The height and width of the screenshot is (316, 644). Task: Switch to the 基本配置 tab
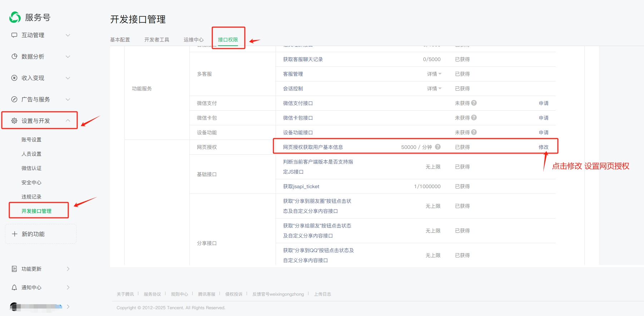(x=120, y=40)
